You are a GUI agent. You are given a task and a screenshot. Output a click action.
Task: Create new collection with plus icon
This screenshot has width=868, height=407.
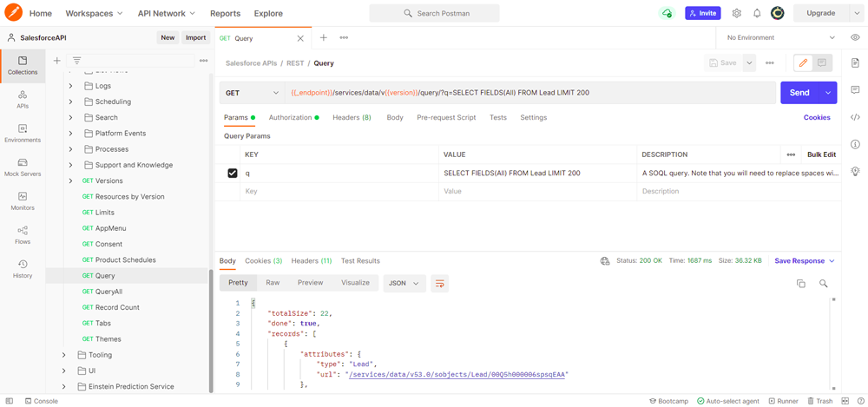point(56,61)
